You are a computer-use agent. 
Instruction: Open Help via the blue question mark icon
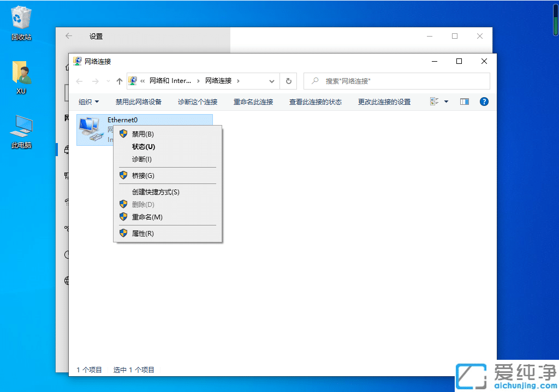click(484, 101)
